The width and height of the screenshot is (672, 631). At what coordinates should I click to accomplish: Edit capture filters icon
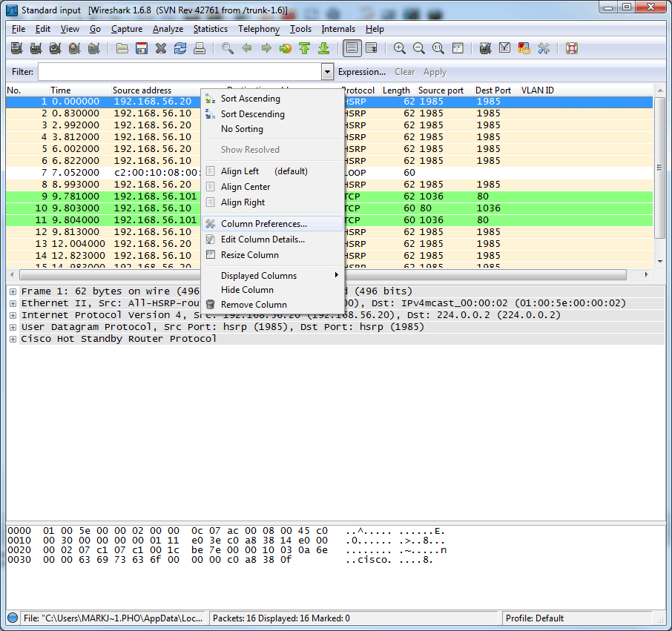pos(486,48)
